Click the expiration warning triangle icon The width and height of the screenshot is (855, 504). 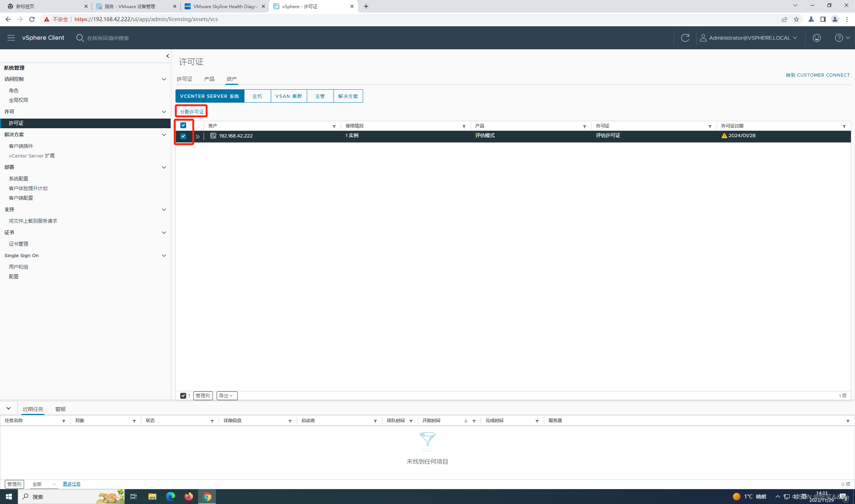coord(724,136)
